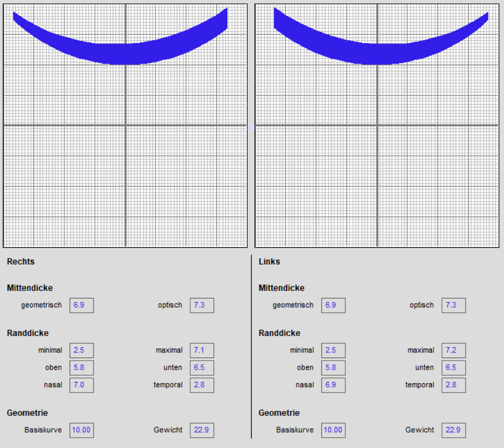
Task: Click the Rechts Basiskurve field
Action: 81,430
